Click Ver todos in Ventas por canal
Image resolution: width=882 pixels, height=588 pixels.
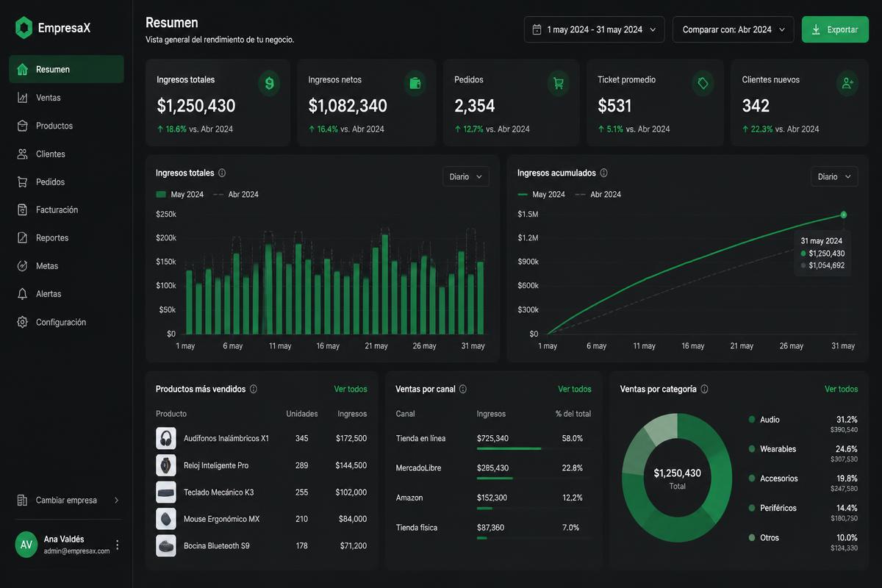coord(575,389)
